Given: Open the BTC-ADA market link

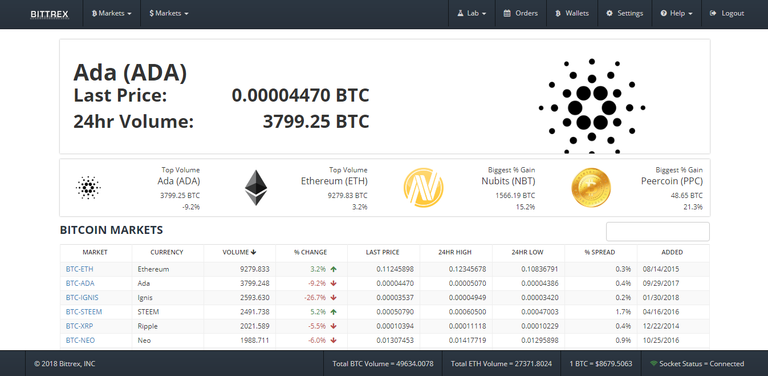Looking at the screenshot, I should pos(80,283).
